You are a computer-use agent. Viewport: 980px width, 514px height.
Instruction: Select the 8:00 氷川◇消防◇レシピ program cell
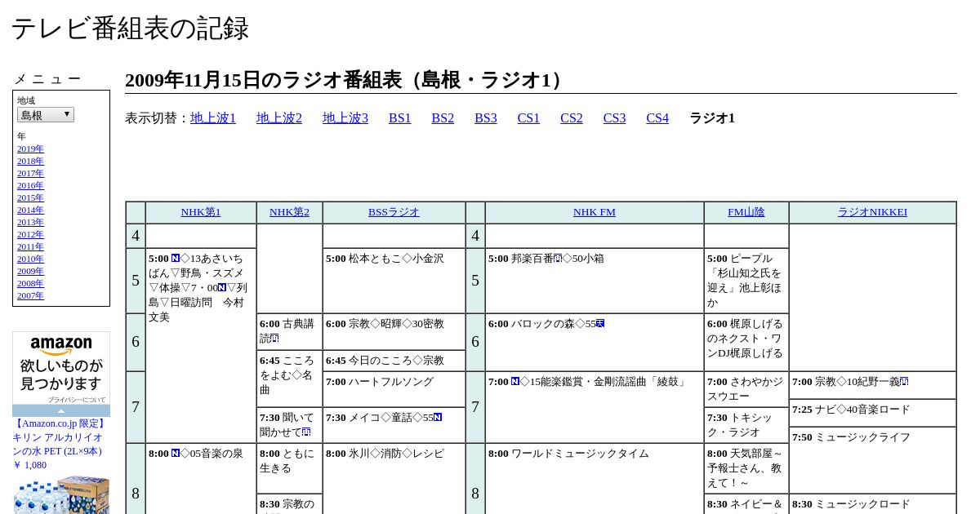[394, 479]
